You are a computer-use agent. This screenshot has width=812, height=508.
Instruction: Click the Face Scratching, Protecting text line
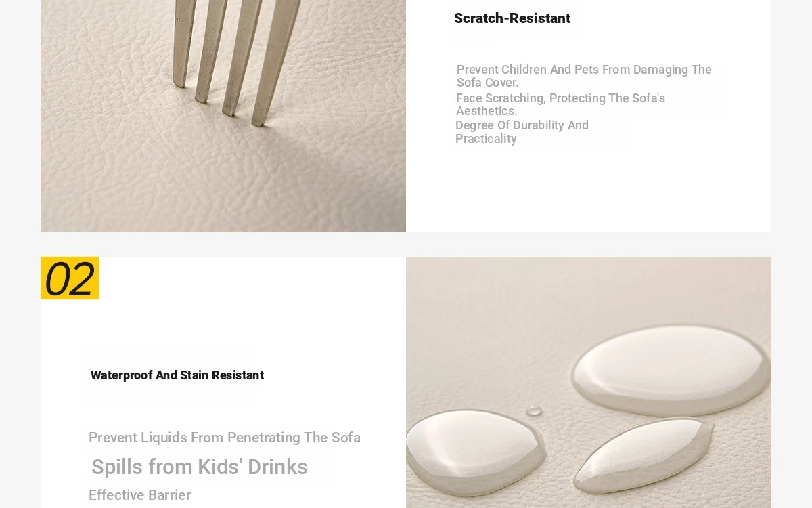(x=560, y=104)
